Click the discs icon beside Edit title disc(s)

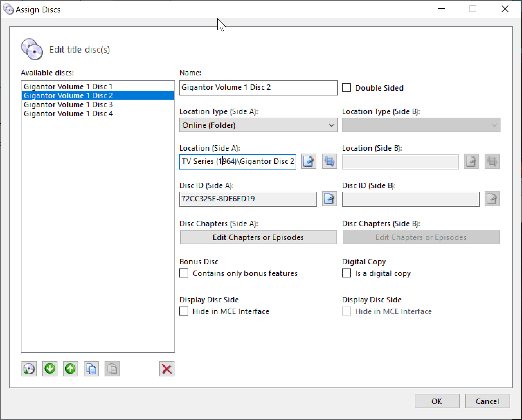point(32,49)
